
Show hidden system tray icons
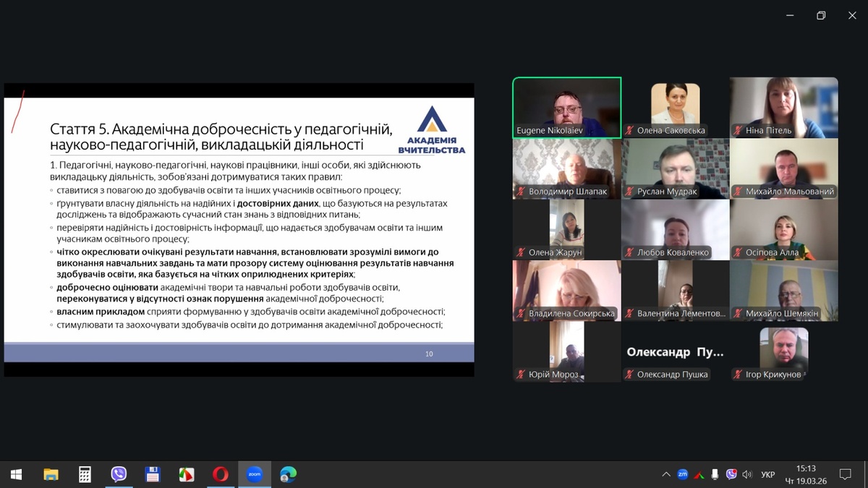click(x=665, y=474)
